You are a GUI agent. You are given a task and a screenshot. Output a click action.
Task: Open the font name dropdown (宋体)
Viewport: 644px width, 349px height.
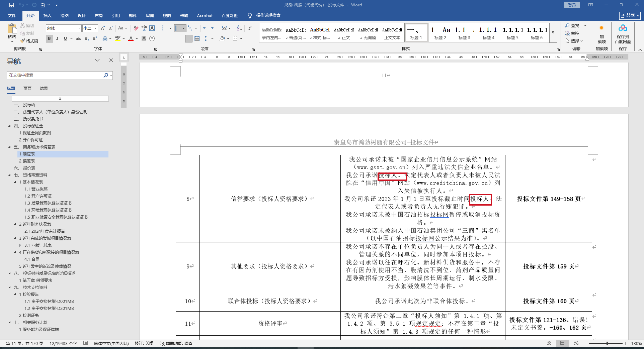pyautogui.click(x=79, y=28)
